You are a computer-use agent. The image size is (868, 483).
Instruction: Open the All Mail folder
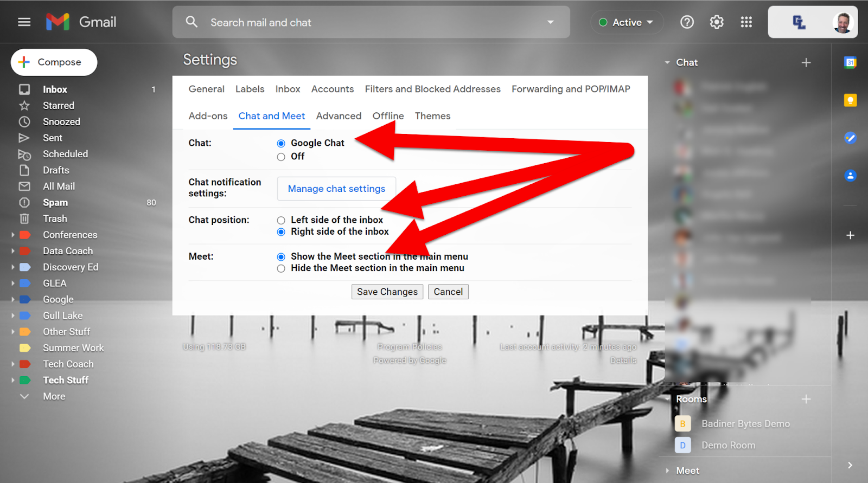pos(59,186)
